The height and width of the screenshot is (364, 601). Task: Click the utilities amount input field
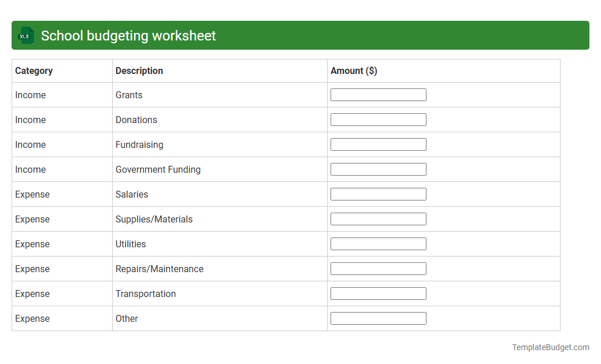point(378,243)
